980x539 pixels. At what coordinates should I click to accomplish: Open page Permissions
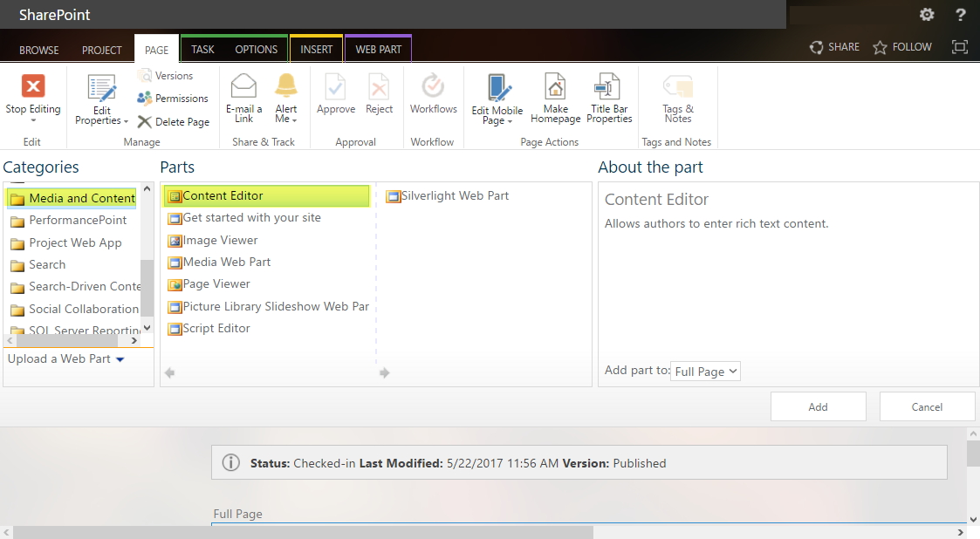coord(173,98)
